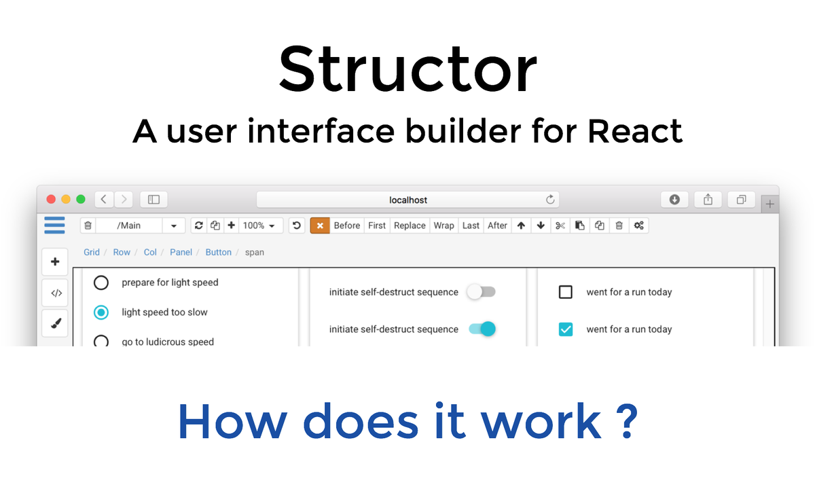Click the browser back arrow
Viewport: 815px width, 504px height.
pyautogui.click(x=104, y=200)
